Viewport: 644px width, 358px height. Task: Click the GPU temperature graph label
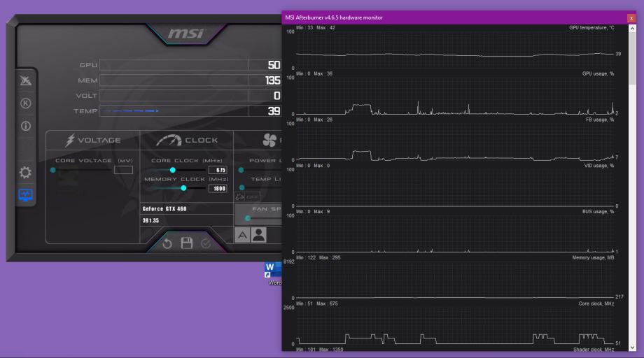pos(591,27)
